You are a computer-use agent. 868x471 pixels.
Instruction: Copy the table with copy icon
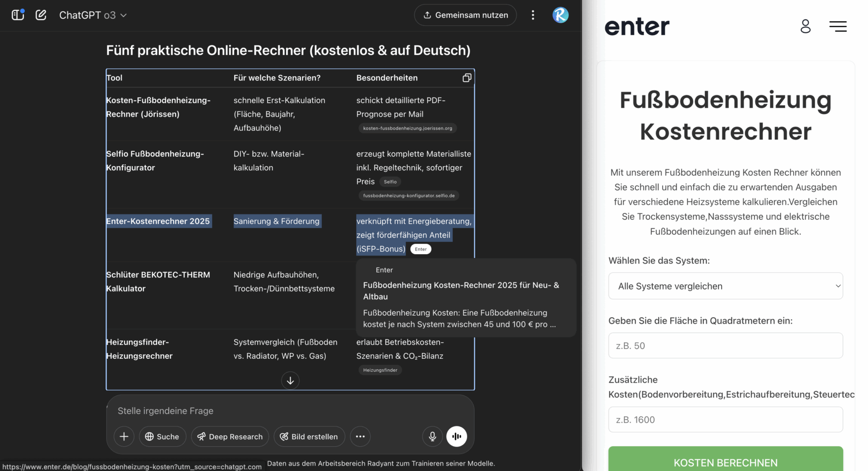tap(467, 78)
